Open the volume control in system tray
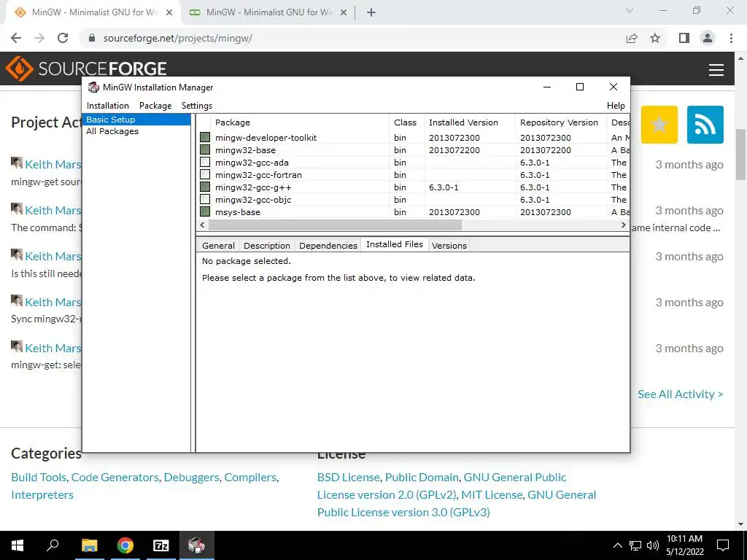This screenshot has height=560, width=747. pos(653,545)
